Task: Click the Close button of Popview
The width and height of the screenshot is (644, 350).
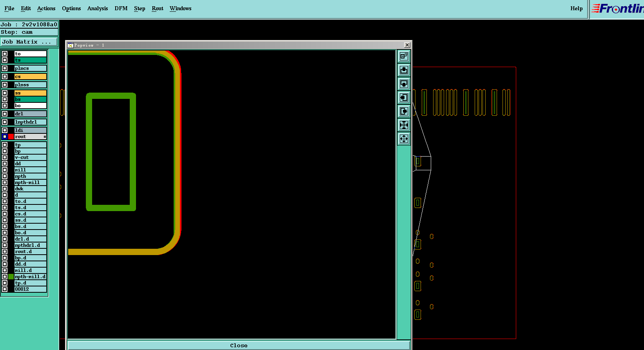Action: [x=239, y=345]
